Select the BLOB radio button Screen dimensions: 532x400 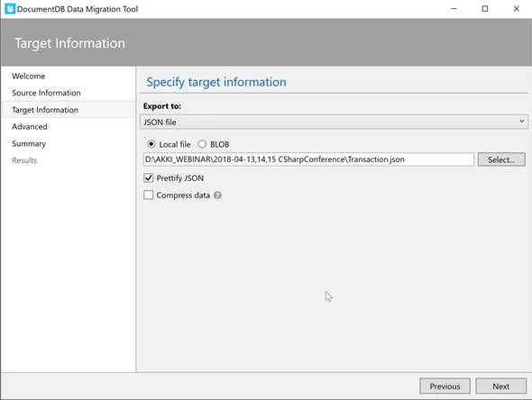tap(202, 144)
